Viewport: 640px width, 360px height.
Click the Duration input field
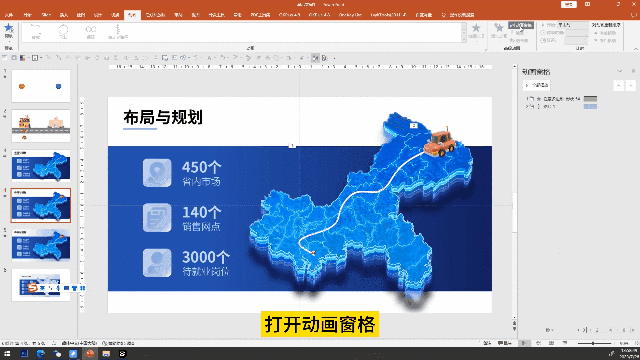point(576,33)
